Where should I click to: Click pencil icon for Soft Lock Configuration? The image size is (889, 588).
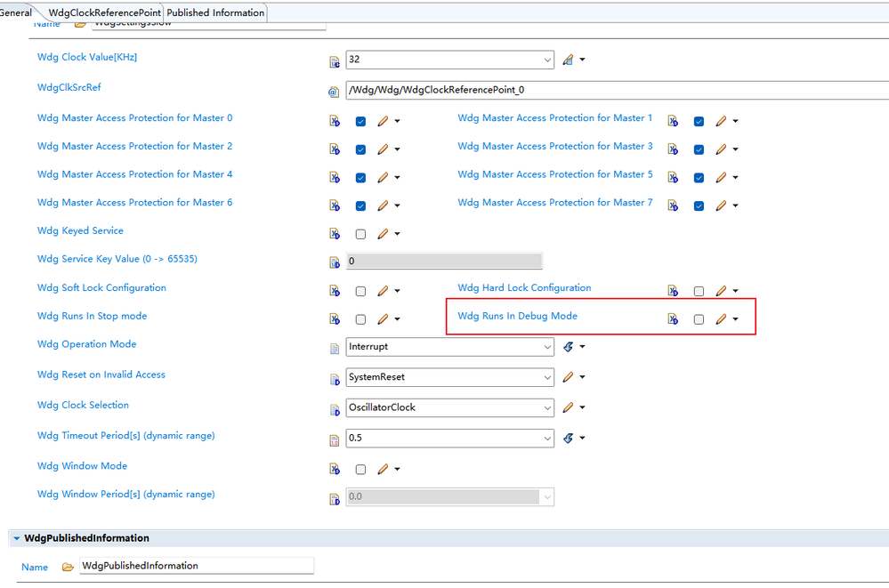(x=384, y=291)
